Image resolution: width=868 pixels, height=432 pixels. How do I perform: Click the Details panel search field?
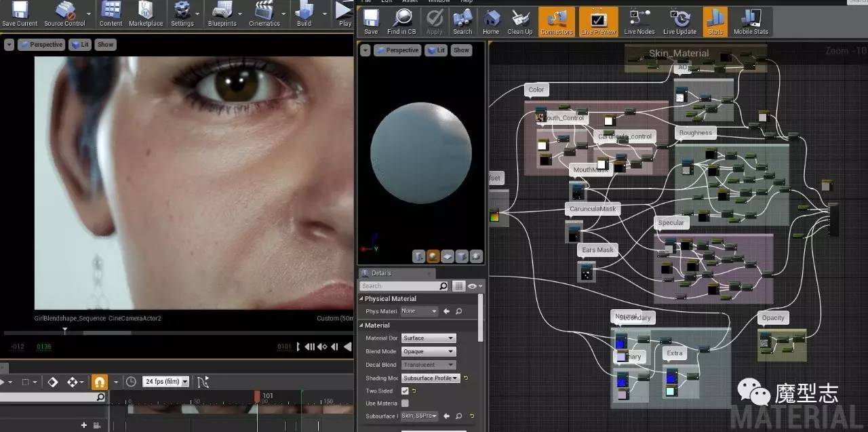(404, 286)
